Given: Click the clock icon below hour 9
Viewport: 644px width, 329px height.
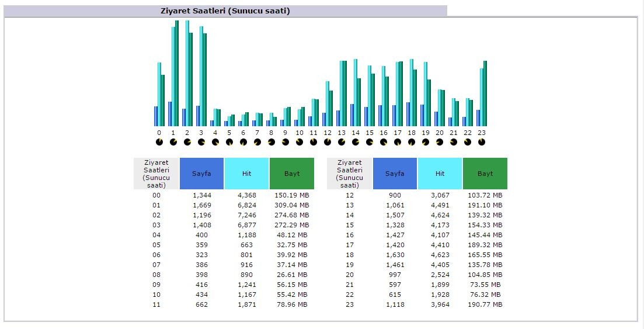Looking at the screenshot, I should click(x=285, y=142).
